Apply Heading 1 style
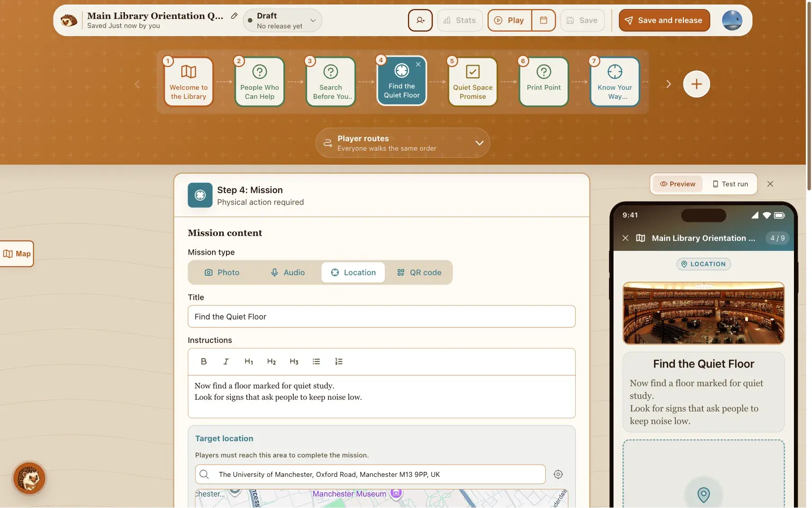Image resolution: width=812 pixels, height=508 pixels. [x=249, y=361]
